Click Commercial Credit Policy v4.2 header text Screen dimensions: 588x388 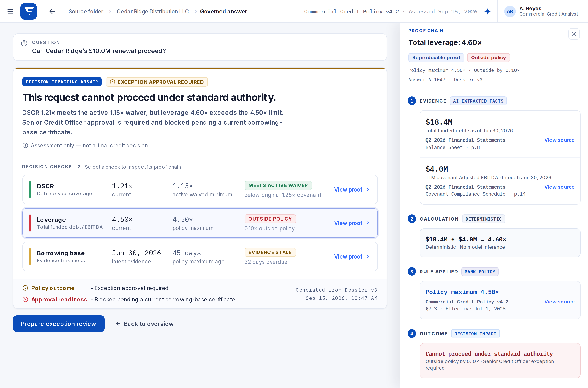click(x=352, y=12)
